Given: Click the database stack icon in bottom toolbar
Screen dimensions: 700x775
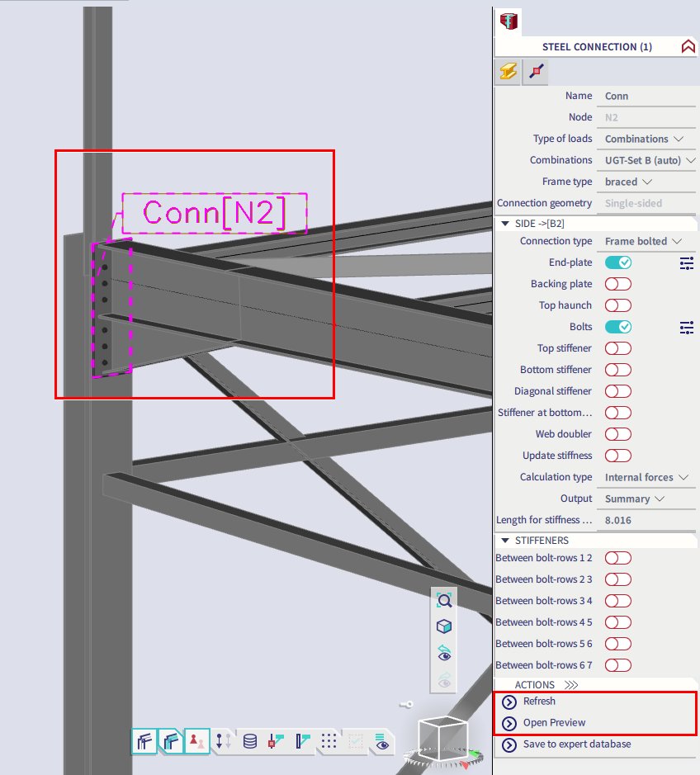Looking at the screenshot, I should 249,740.
